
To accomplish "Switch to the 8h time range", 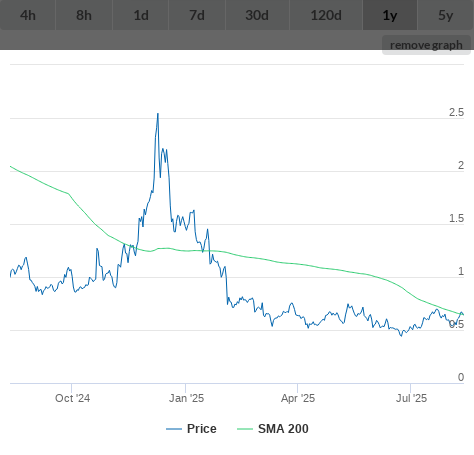I will [x=84, y=15].
